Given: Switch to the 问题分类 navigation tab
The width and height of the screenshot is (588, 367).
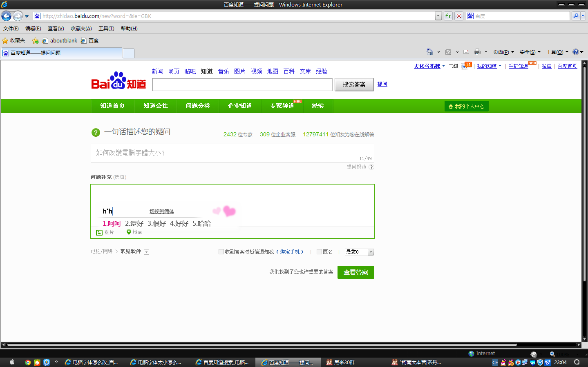Looking at the screenshot, I should 198,106.
